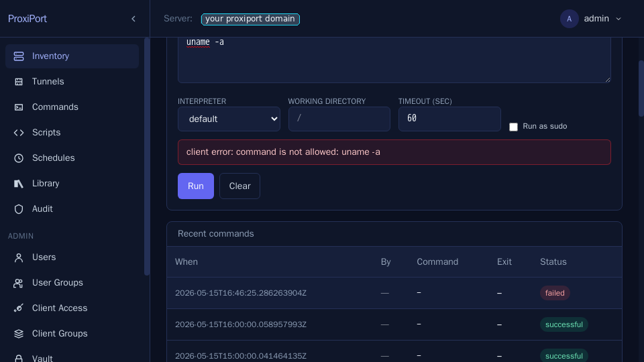Click the By column header
Viewport: 644px width, 362px height.
click(386, 262)
